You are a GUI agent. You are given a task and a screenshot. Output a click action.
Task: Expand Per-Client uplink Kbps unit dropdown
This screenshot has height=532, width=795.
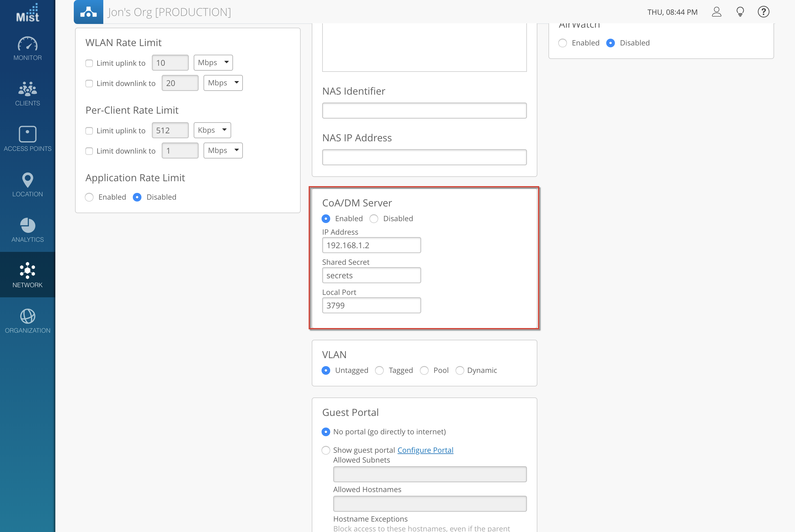pos(212,130)
